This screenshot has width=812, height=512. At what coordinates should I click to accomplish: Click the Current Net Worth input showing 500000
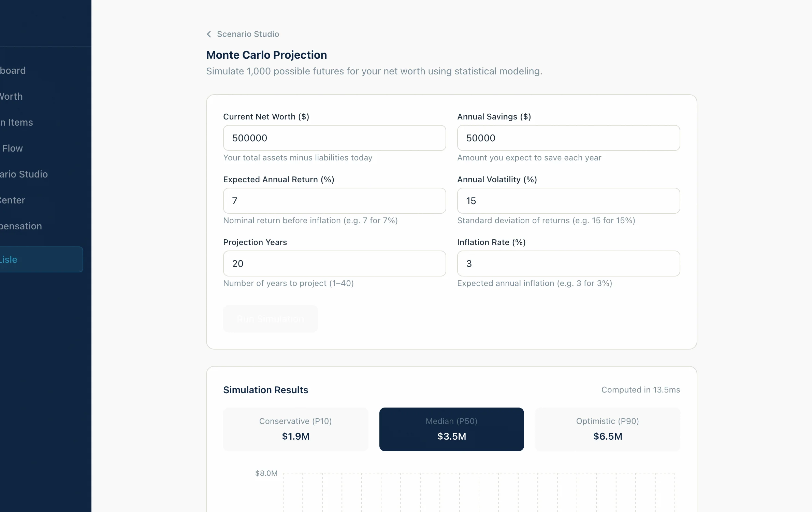click(x=334, y=138)
